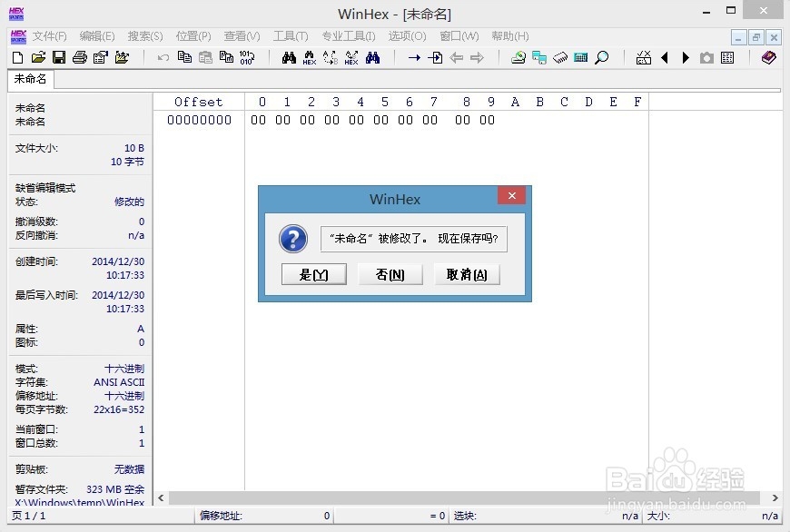Go to offset with the right-arrow icon

[414, 58]
